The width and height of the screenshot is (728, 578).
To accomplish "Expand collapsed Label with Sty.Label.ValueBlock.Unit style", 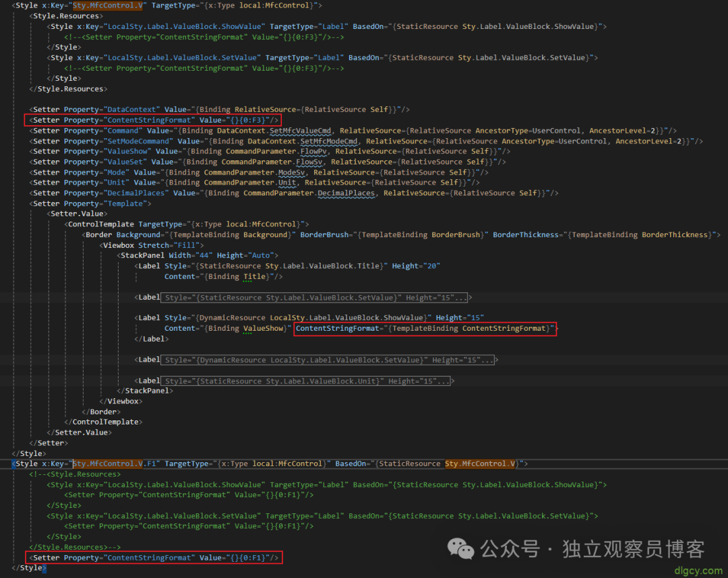I will coord(305,381).
